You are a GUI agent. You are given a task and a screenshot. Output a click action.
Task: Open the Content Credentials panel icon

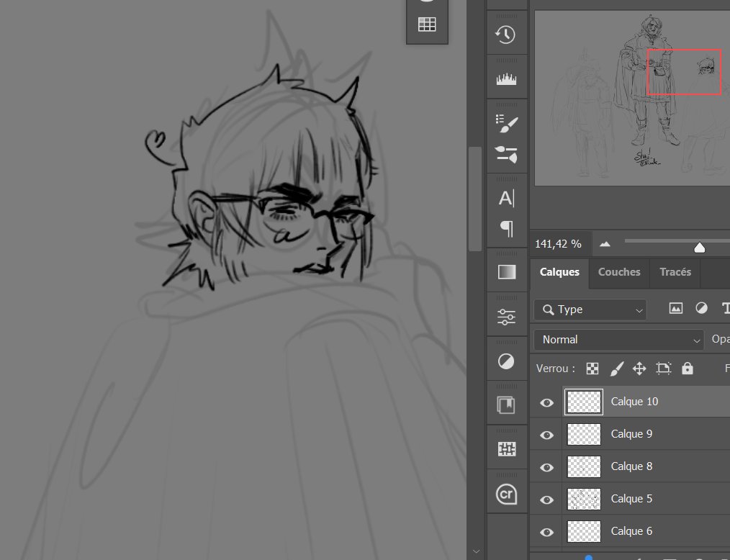tap(507, 494)
